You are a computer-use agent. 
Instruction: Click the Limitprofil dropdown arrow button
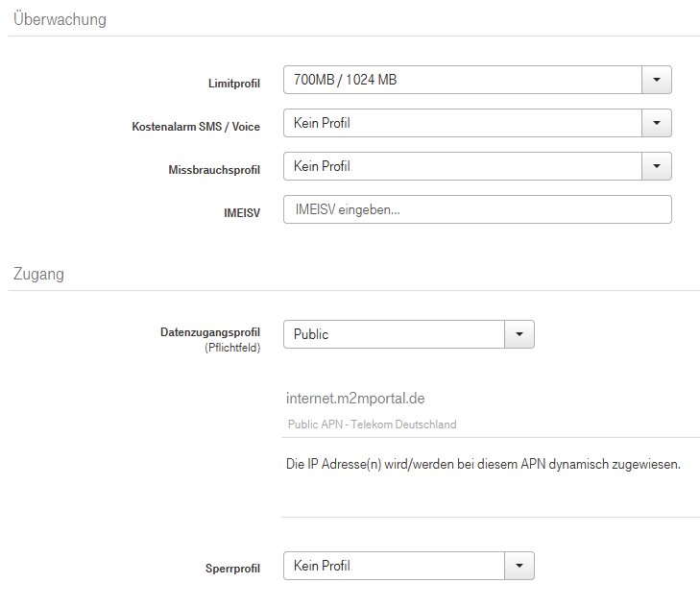point(657,80)
